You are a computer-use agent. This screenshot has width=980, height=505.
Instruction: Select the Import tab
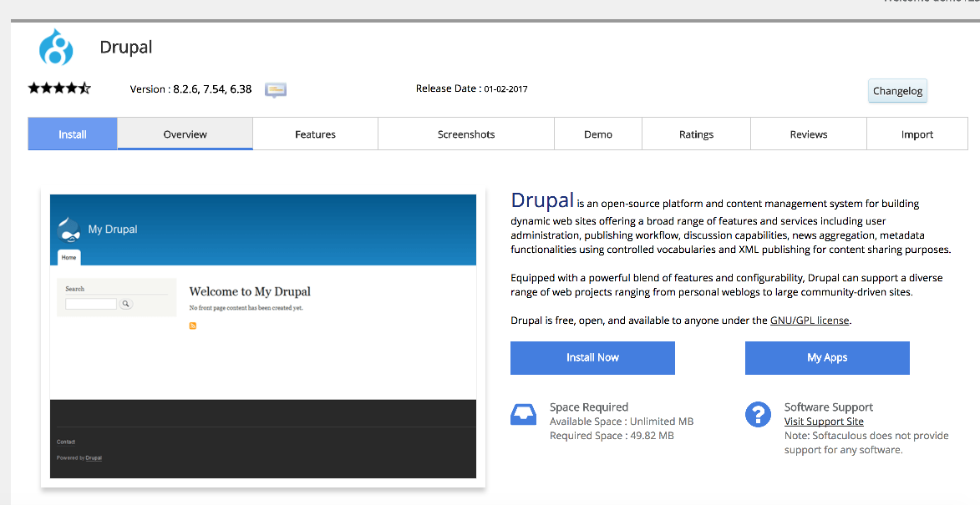(917, 134)
